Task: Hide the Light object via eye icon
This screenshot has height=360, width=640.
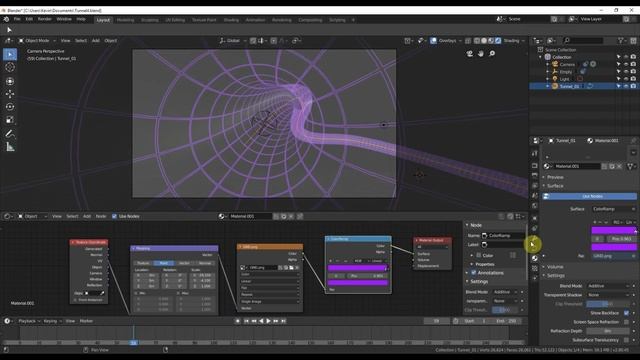Action: click(x=626, y=79)
